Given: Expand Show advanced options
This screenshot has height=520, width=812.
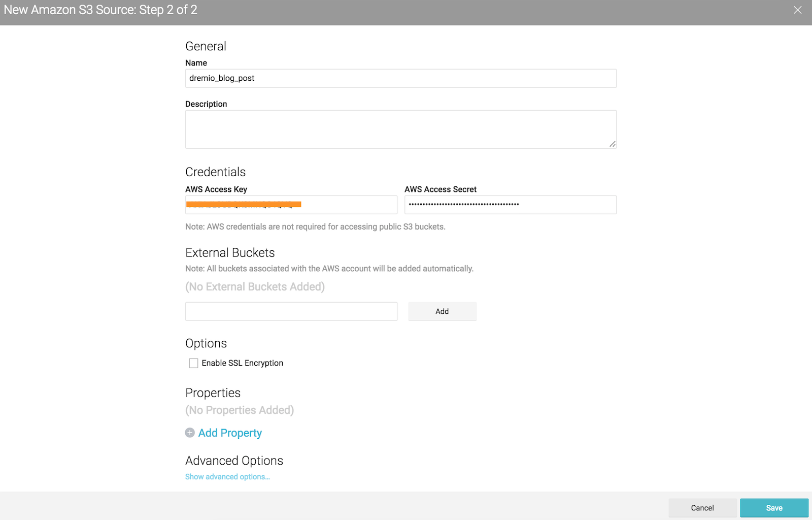Looking at the screenshot, I should 227,477.
